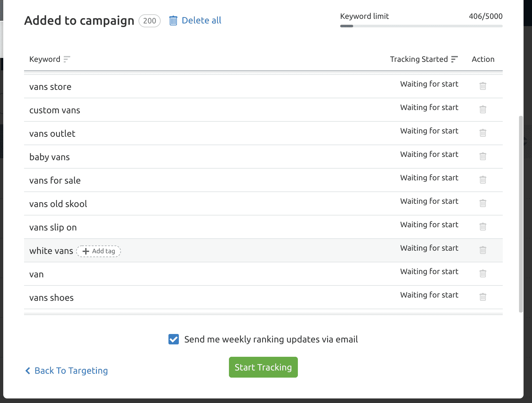Delete the "white vans" keyword via trash icon

[x=483, y=250]
